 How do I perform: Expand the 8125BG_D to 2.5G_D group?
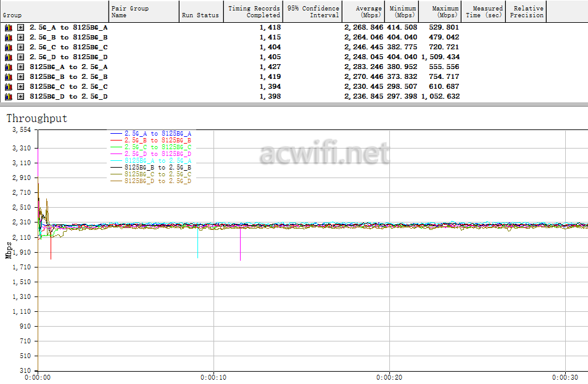pyautogui.click(x=20, y=97)
